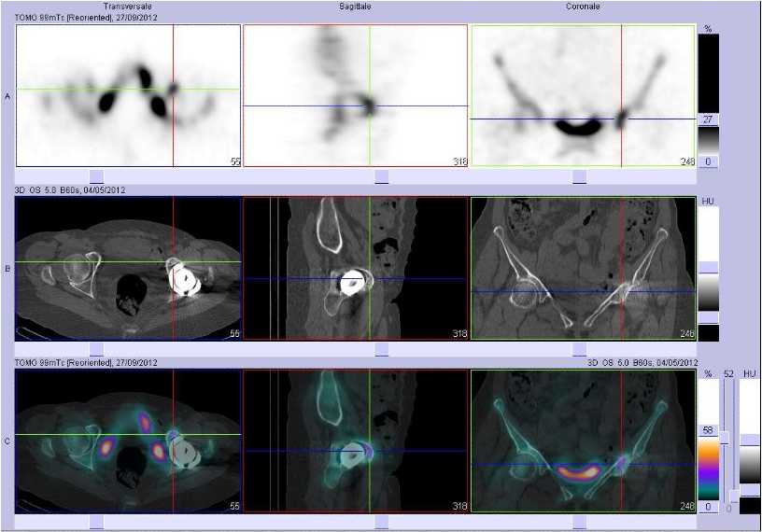
Task: Click the row C TOMO 99mTc 27/09/2012 label
Action: click(86, 362)
